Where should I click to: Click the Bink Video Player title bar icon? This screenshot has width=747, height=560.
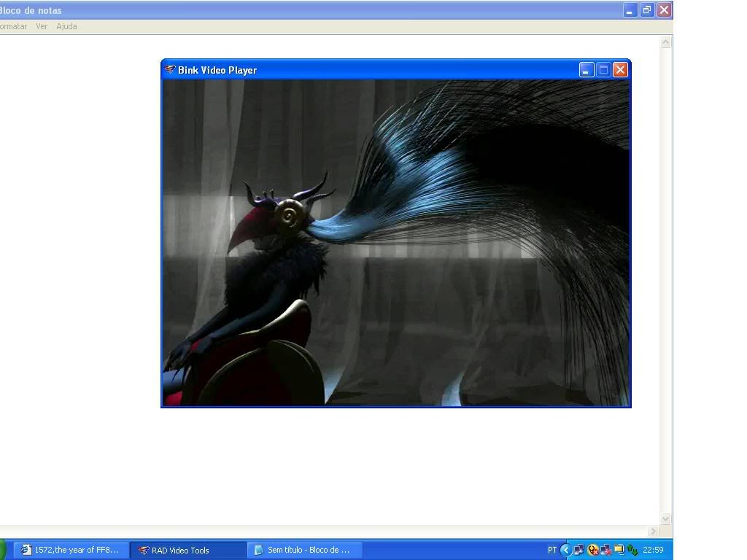[169, 69]
